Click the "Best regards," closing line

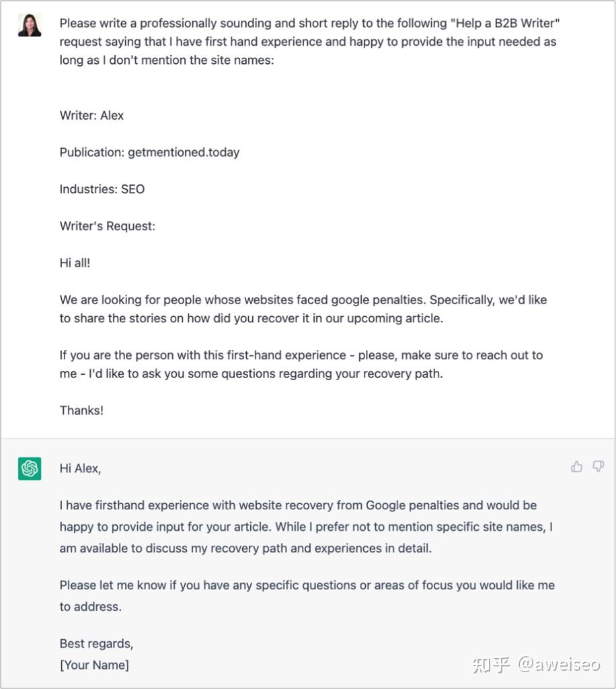(97, 643)
